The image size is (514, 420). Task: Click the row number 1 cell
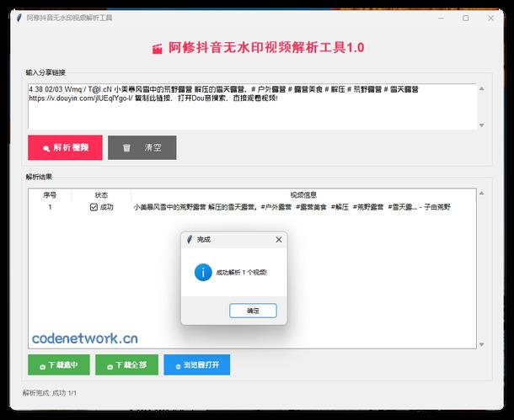(x=50, y=207)
